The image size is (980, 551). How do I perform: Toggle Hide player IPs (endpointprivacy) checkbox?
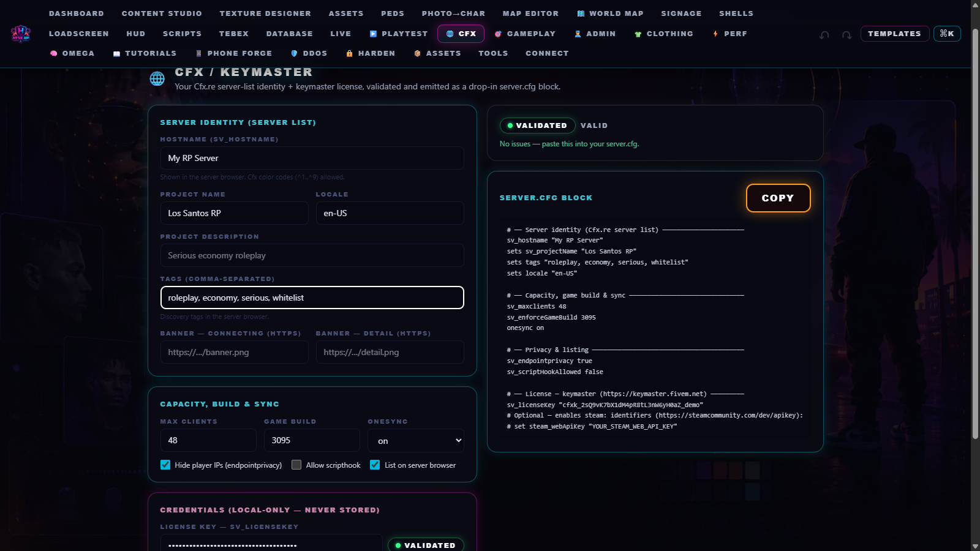pyautogui.click(x=165, y=465)
